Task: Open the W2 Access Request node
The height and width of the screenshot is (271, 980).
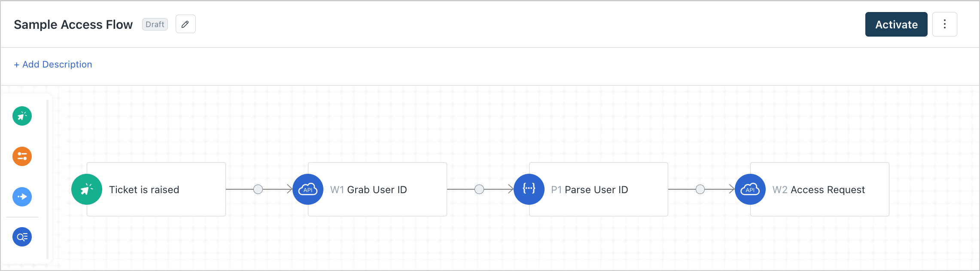Action: (825, 189)
